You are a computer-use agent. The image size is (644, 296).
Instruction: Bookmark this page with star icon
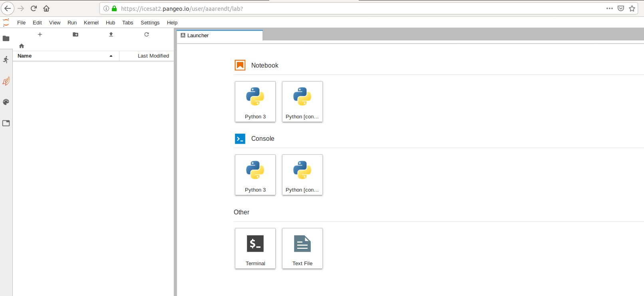632,8
